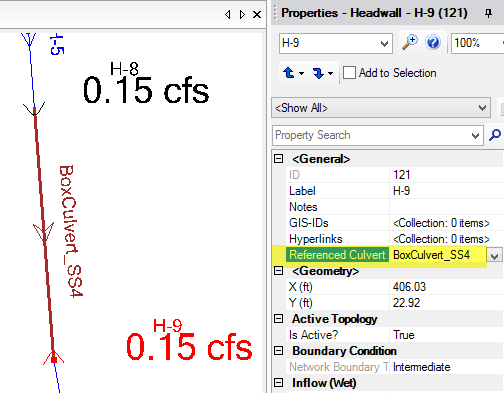Click the property search magnifier icon
The image size is (504, 393).
tap(495, 135)
